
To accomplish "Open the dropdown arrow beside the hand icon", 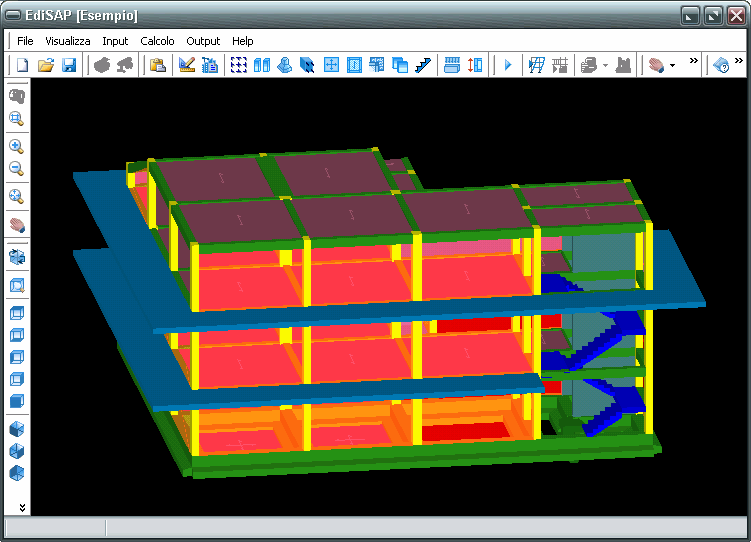I will 672,66.
